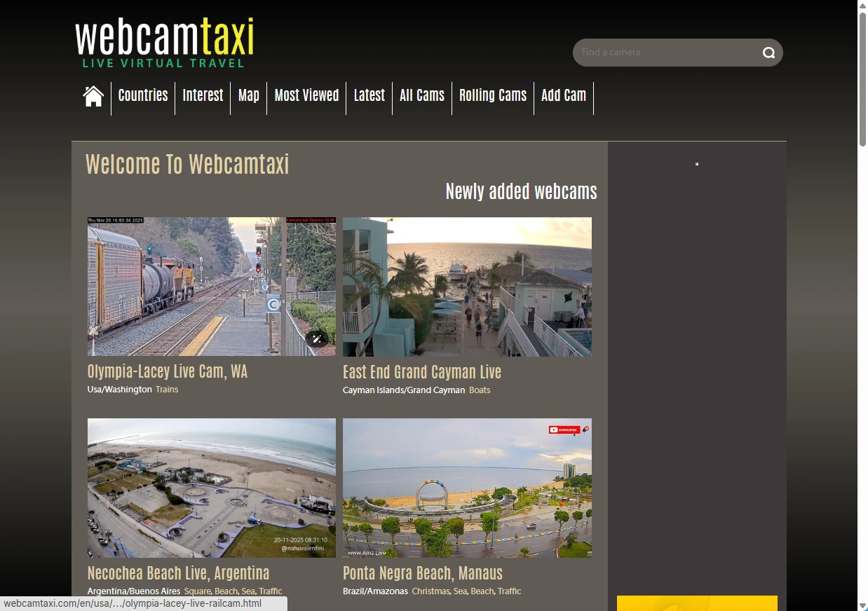The width and height of the screenshot is (868, 611).
Task: Open Most Viewed webcams
Action: coord(306,96)
